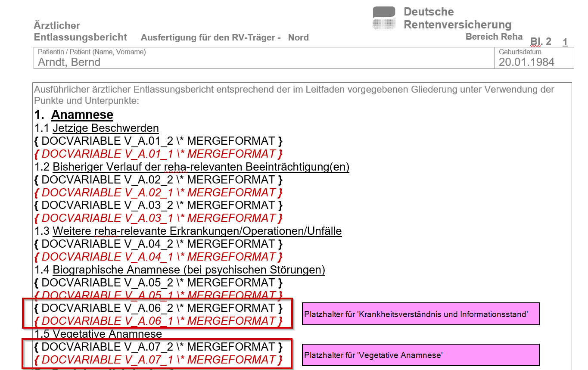Place cursor in DOCVARIABLE V_A.02_2 field

click(x=158, y=180)
